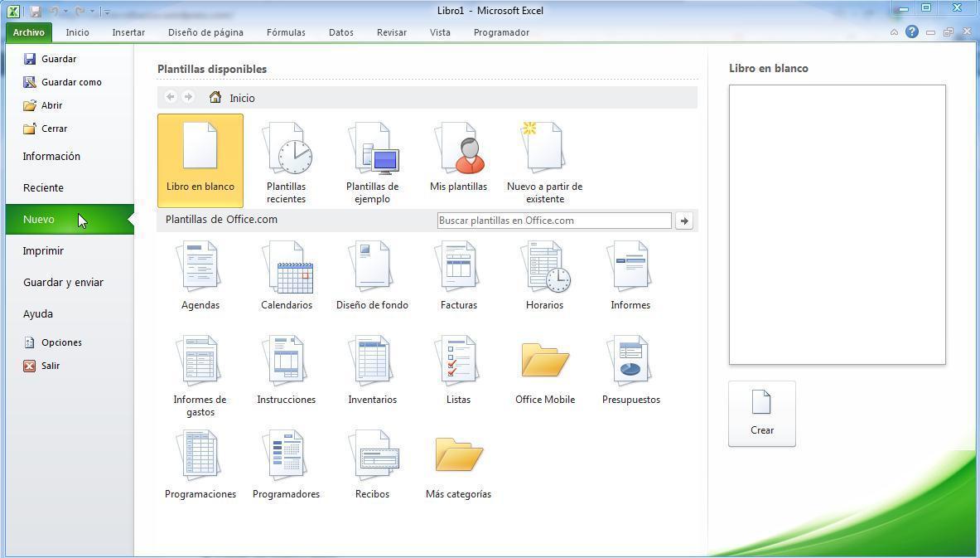This screenshot has width=980, height=558.
Task: Open the Informes de gastos category
Action: [x=200, y=376]
